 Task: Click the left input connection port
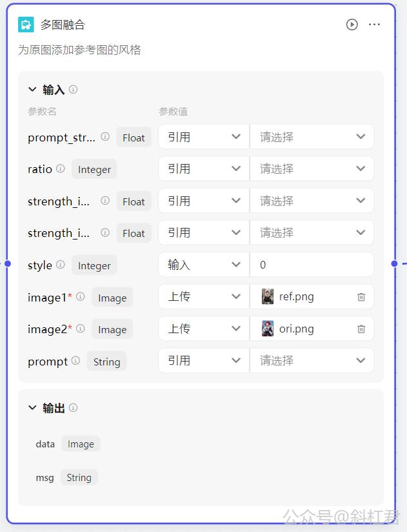(x=8, y=263)
